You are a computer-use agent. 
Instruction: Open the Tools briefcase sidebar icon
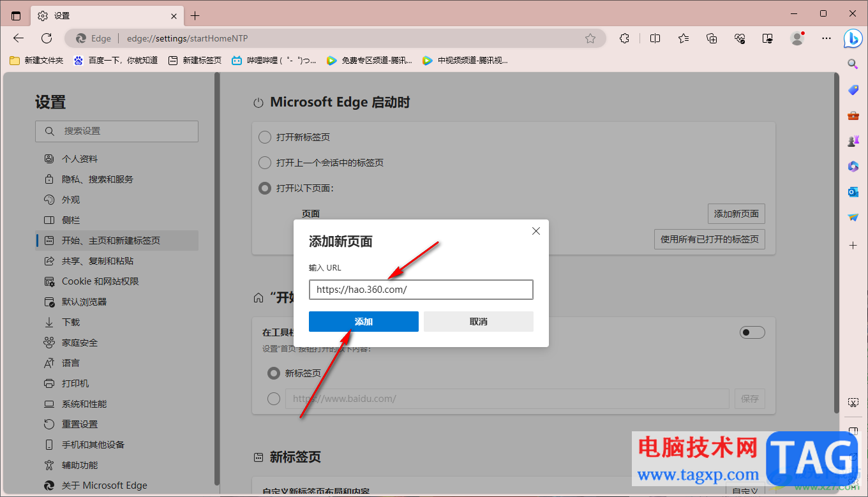(853, 115)
